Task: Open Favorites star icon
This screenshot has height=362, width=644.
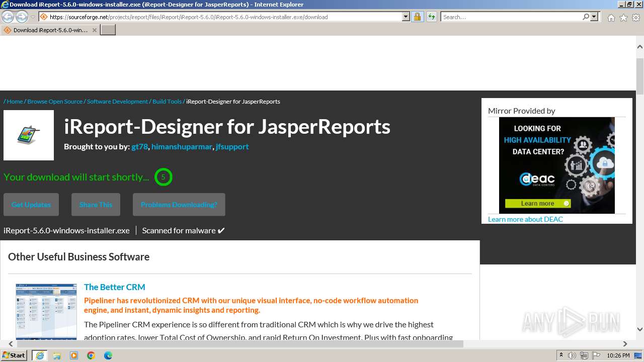Action: click(623, 17)
